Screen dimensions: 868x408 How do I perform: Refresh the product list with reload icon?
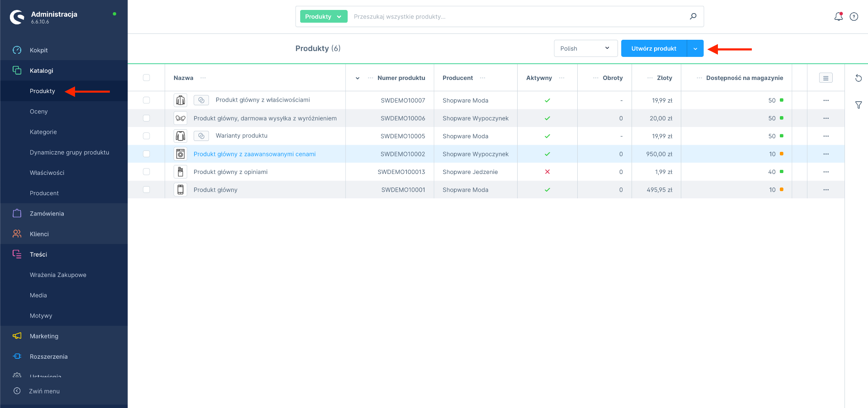[x=858, y=78]
